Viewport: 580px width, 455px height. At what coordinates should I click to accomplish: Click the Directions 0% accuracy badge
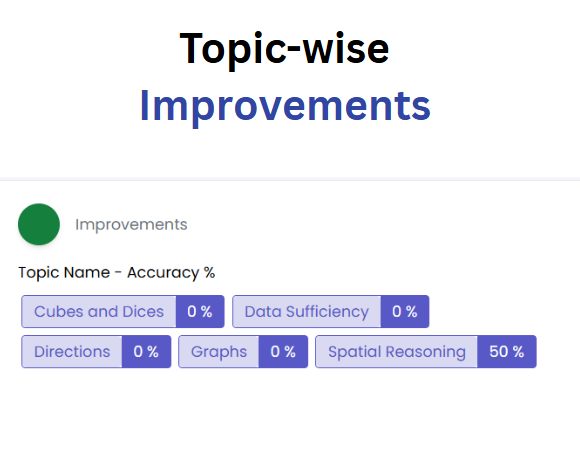pyautogui.click(x=146, y=351)
